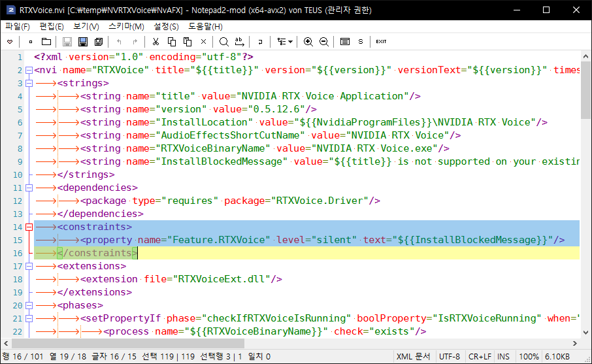Click the EXIT toolbar button
592x364 pixels.
tap(381, 42)
